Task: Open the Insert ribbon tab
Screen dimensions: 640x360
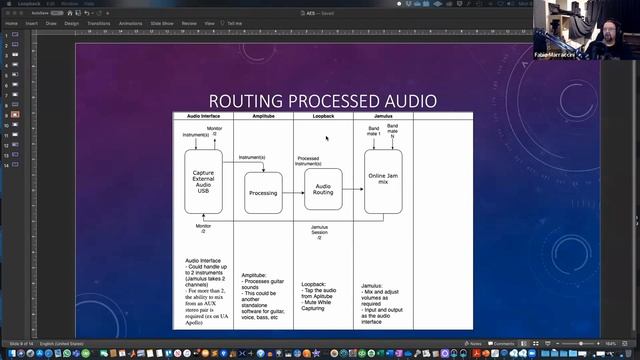Action: 31,24
